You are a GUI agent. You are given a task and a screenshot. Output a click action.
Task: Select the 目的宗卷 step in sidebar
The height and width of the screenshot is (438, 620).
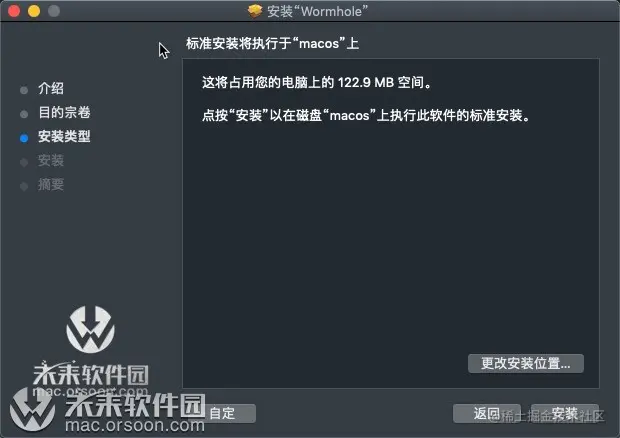point(64,112)
